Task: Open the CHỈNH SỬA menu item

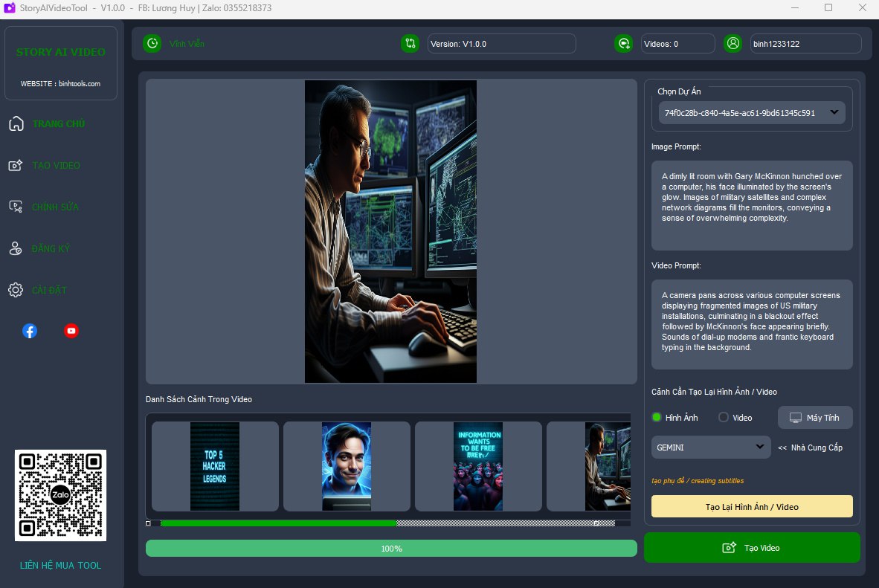Action: [x=55, y=207]
